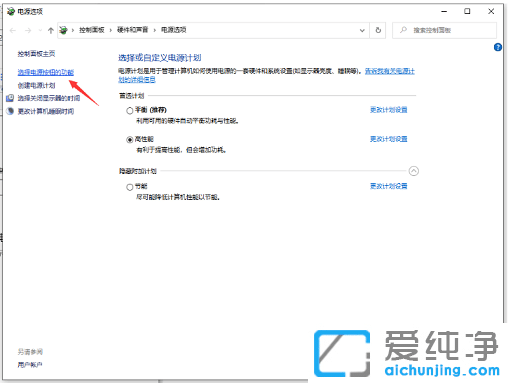Open 选择电源按钮的功能 link
Image resolution: width=508 pixels, height=383 pixels.
pyautogui.click(x=46, y=72)
